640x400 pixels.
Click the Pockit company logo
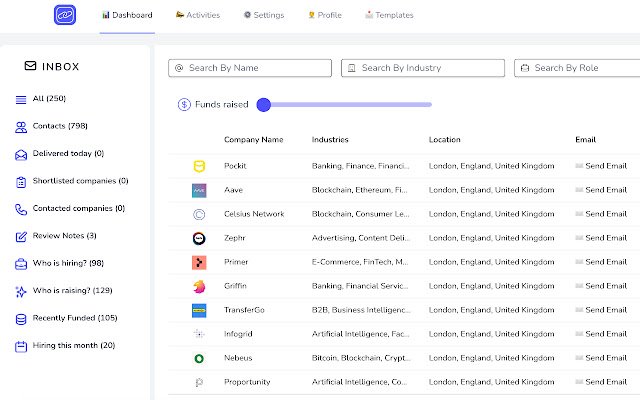199,166
